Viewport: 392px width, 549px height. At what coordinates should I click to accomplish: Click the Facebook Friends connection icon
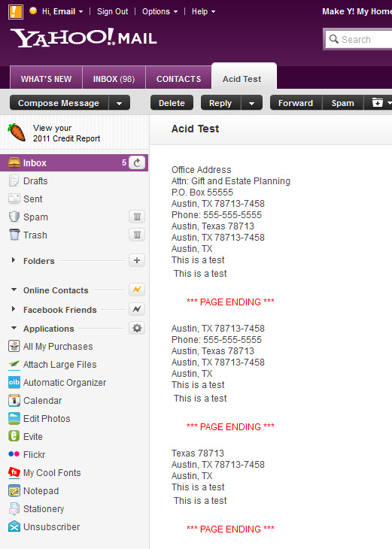pos(137,309)
